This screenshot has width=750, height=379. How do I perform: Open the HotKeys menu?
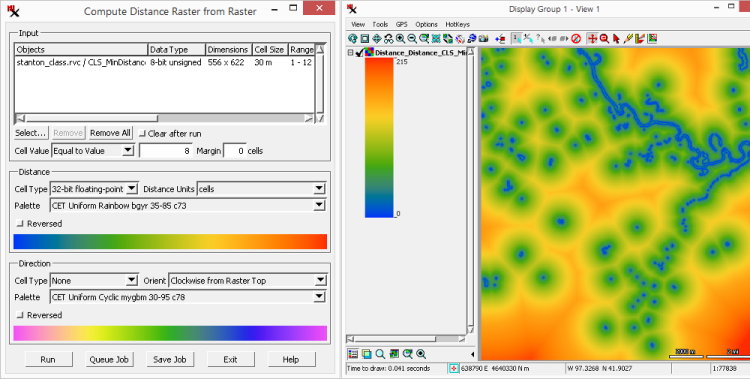457,24
